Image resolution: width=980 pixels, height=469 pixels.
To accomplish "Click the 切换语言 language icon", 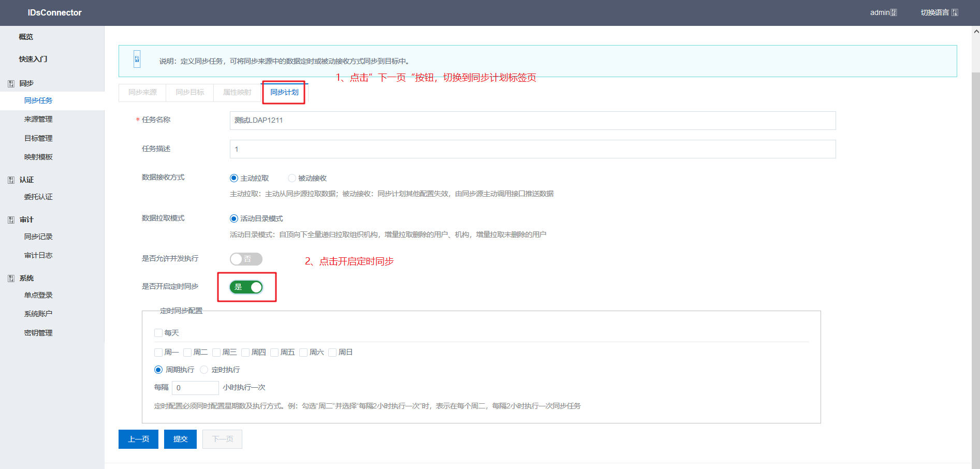I will point(955,12).
